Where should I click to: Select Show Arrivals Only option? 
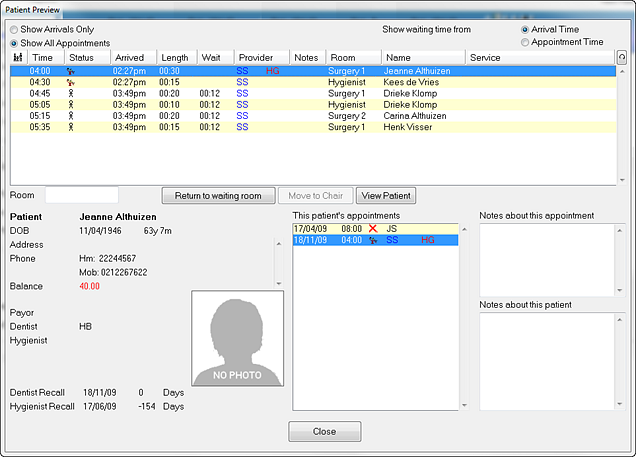tap(14, 30)
